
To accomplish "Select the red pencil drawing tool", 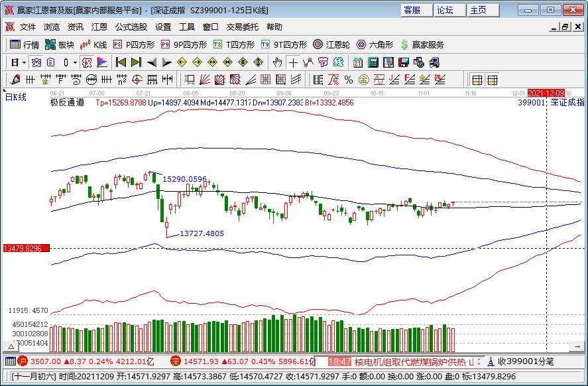I will pos(15,80).
